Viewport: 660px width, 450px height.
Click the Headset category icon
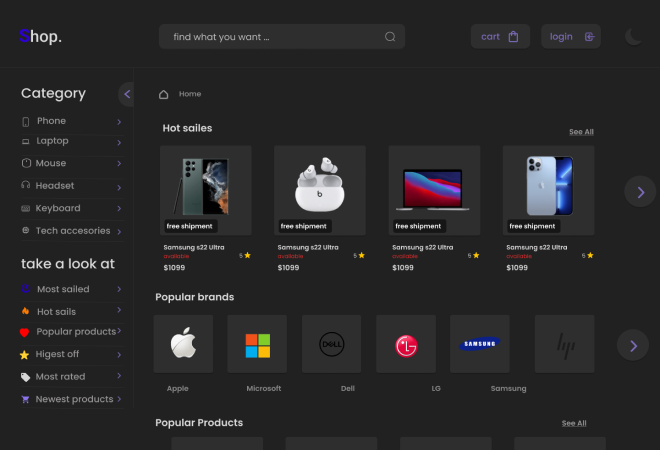tap(26, 185)
